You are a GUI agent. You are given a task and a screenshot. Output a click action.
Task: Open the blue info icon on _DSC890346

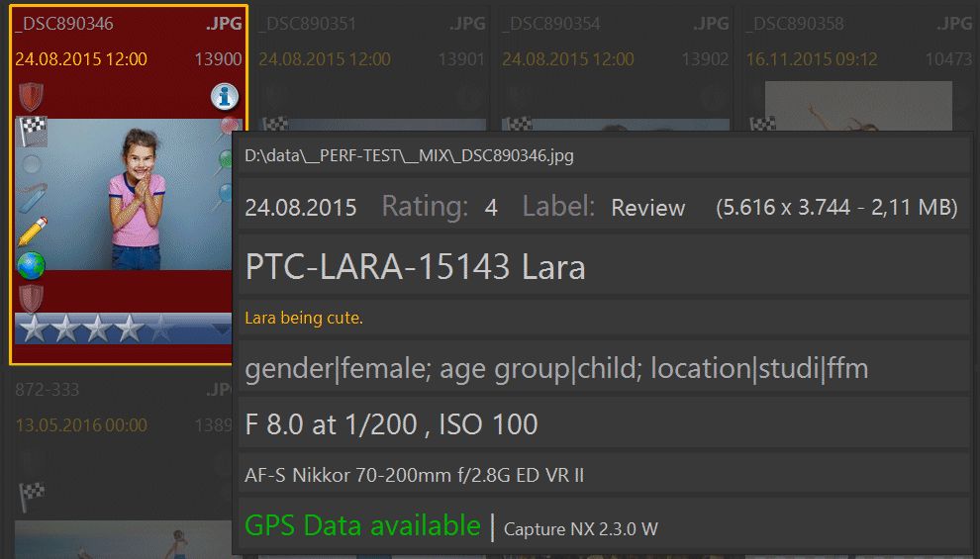225,97
